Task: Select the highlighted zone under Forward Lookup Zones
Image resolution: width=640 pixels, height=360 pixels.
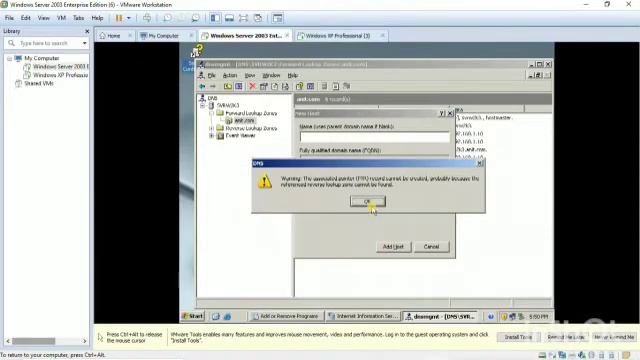Action: 244,120
